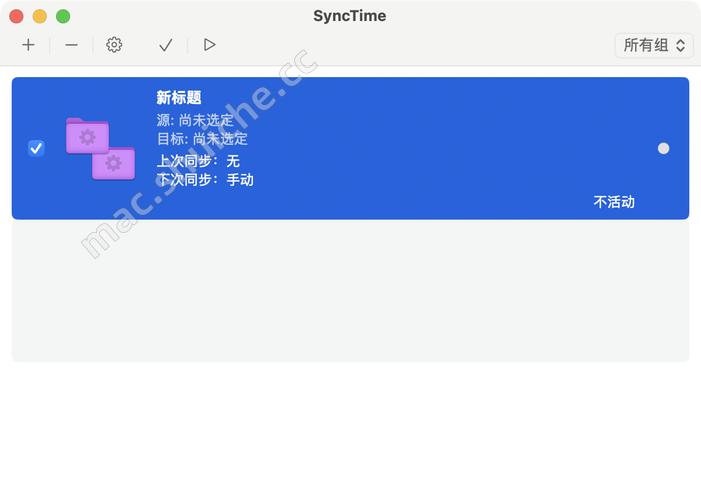Click the 目标: 尚未选定 target line
Viewport: 701px width, 500px height.
pyautogui.click(x=202, y=139)
